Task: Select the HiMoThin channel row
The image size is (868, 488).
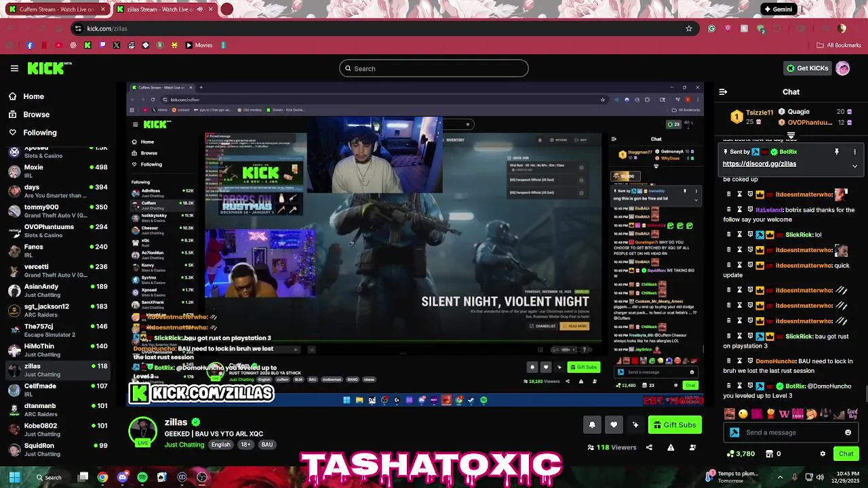Action: pos(58,350)
